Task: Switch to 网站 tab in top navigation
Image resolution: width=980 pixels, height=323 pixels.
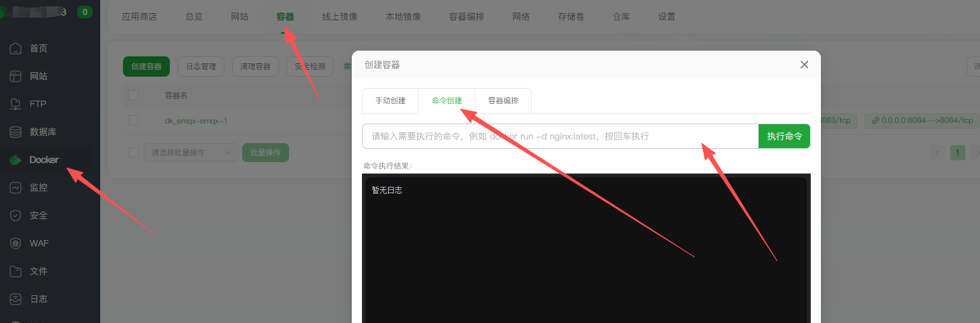Action: click(x=240, y=16)
